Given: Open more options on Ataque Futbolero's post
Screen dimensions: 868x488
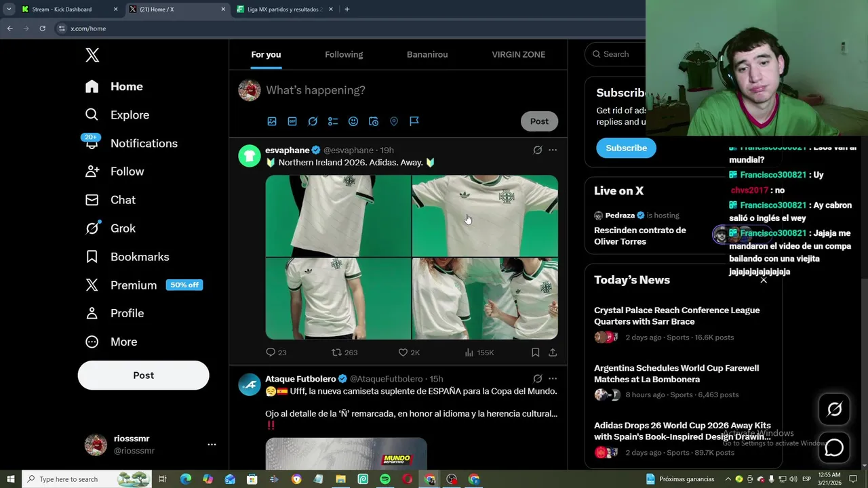Looking at the screenshot, I should point(553,378).
